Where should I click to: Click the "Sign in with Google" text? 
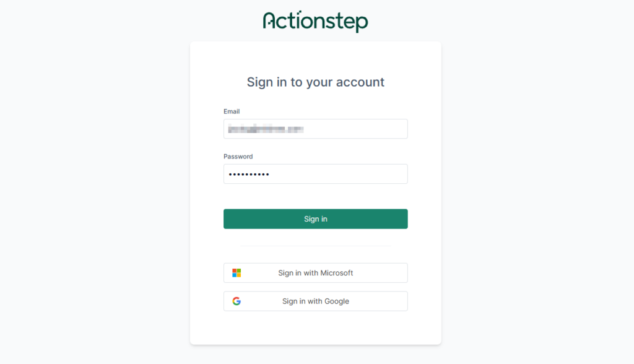(x=316, y=301)
